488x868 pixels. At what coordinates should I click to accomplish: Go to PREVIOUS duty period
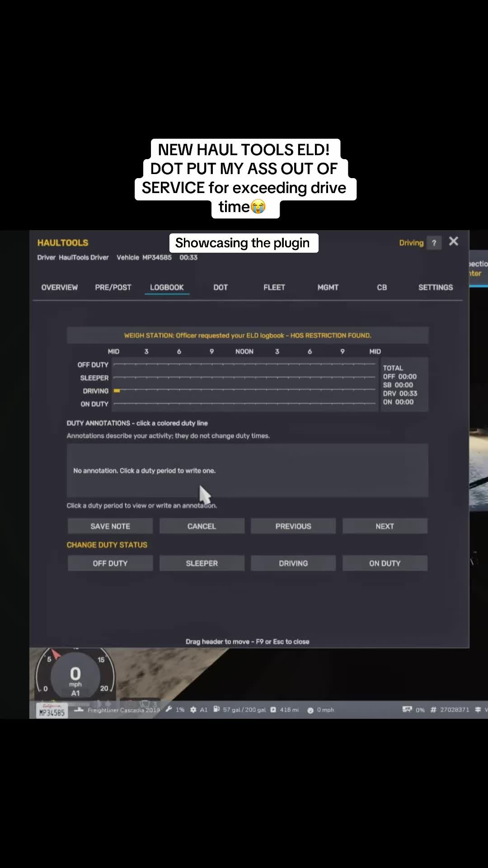point(293,526)
